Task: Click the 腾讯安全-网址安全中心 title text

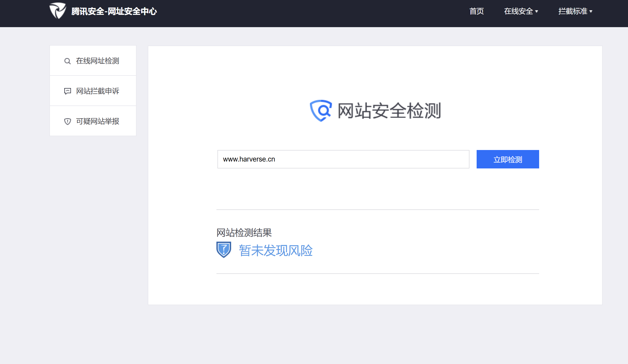Action: point(114,11)
